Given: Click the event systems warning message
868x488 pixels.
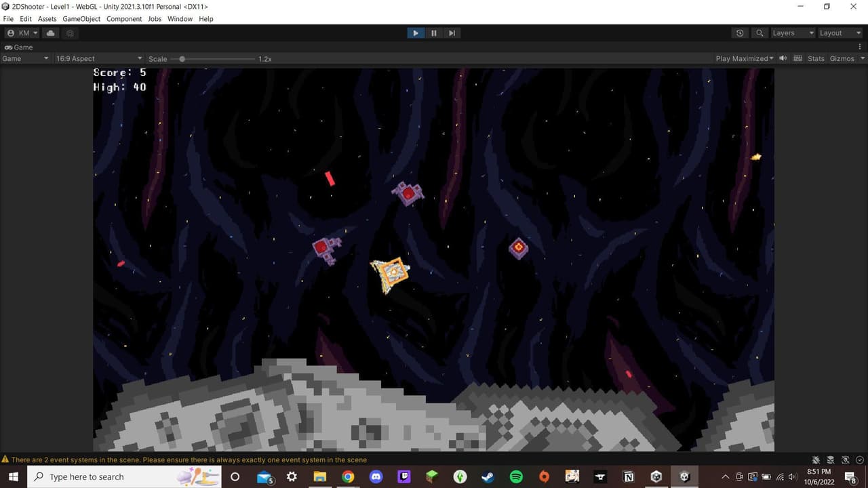Looking at the screenshot, I should 189,460.
